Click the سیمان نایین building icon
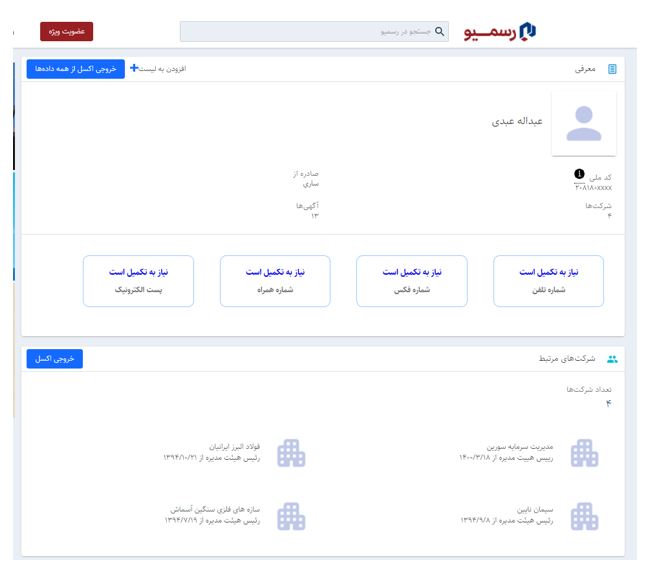 [584, 514]
